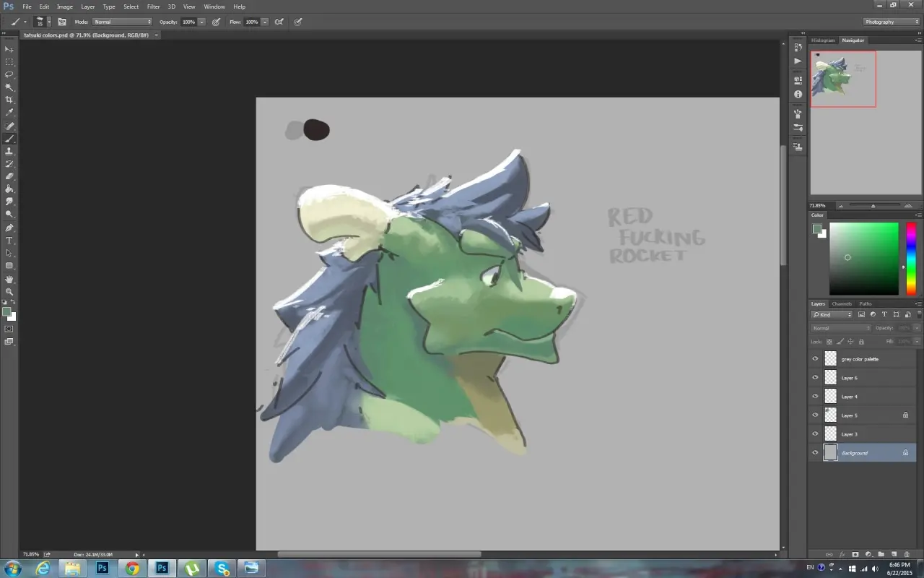Open the layer filter Kind dropdown
Screen dimensions: 924x578
[x=832, y=314]
